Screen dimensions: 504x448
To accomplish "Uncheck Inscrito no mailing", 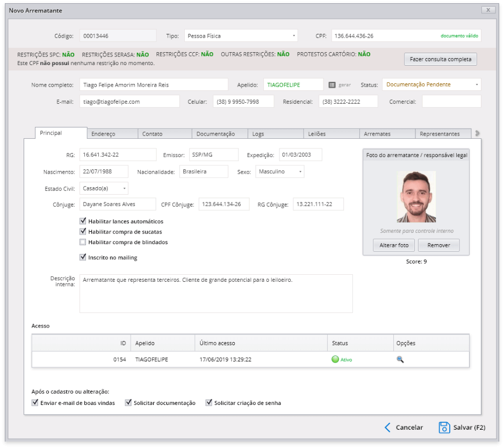I will (83, 258).
